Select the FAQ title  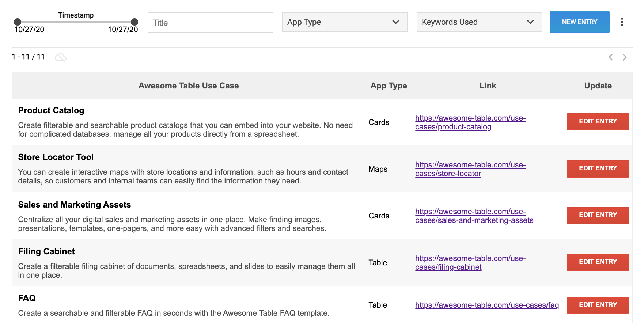[27, 298]
